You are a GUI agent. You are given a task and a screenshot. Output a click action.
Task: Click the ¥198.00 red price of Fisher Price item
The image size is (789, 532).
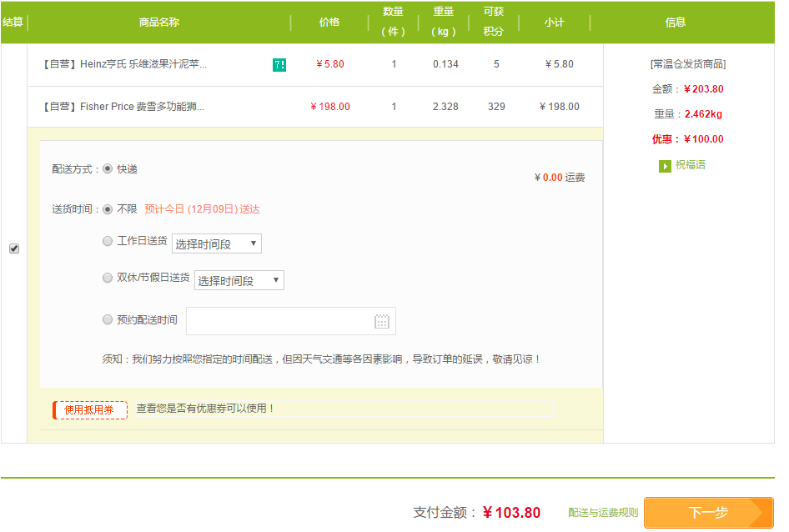tap(330, 107)
